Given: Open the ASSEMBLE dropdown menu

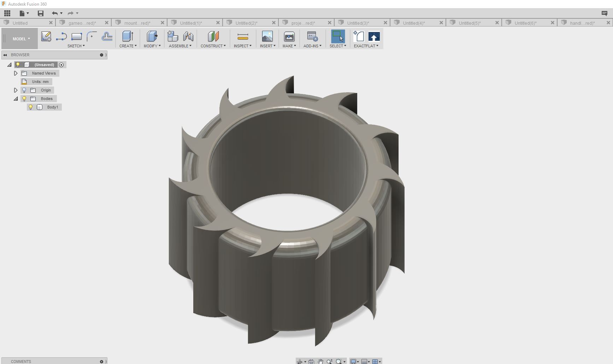Looking at the screenshot, I should coord(180,46).
